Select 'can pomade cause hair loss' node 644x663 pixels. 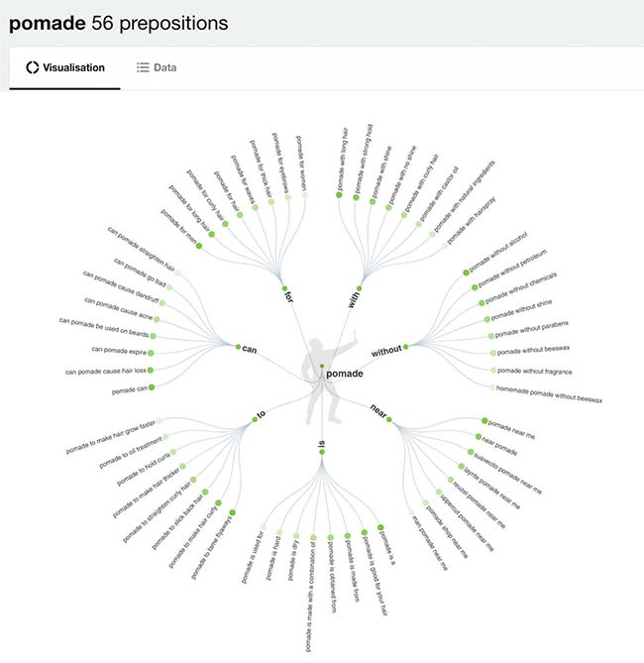point(161,372)
